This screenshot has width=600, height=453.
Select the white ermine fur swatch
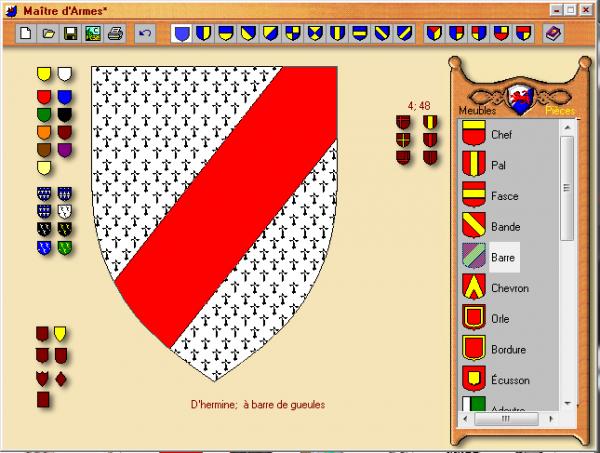coord(65,211)
